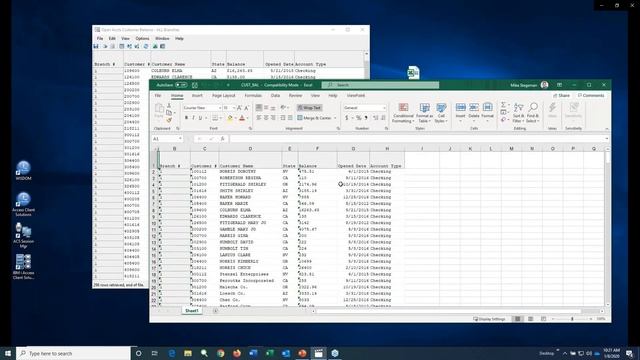
Task: Open Sort & Filter menu
Action: [x=518, y=113]
